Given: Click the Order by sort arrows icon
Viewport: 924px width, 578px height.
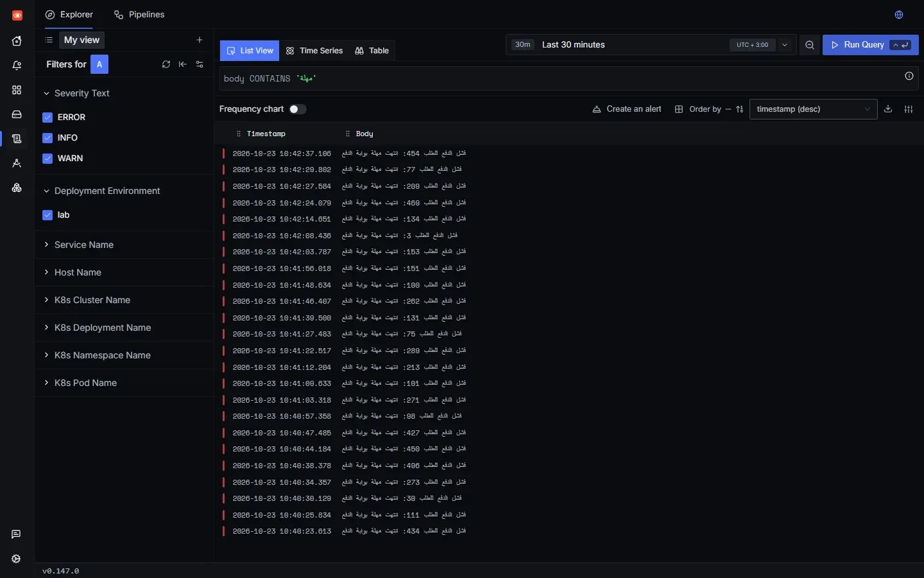Looking at the screenshot, I should tap(740, 109).
